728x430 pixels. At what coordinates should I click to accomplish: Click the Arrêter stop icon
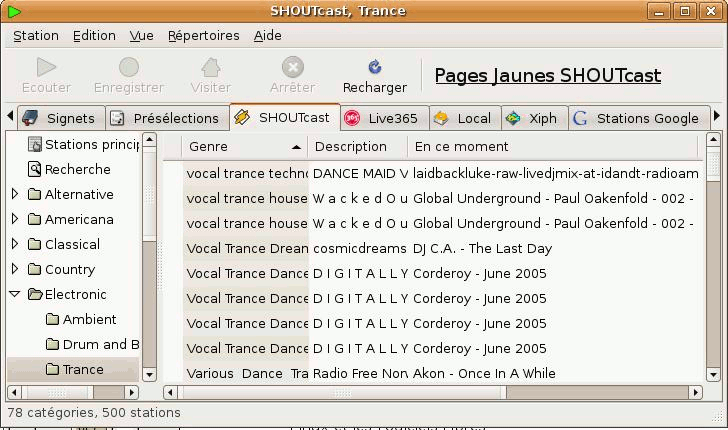pos(292,67)
